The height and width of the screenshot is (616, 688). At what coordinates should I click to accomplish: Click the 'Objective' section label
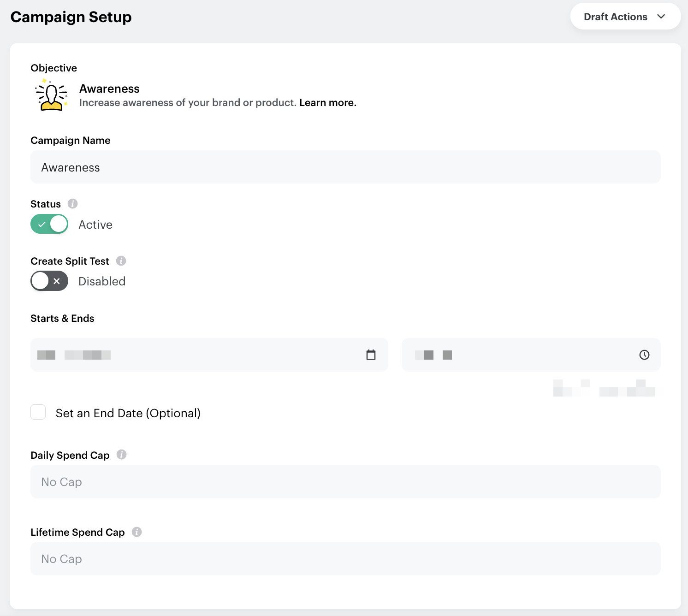click(x=54, y=68)
